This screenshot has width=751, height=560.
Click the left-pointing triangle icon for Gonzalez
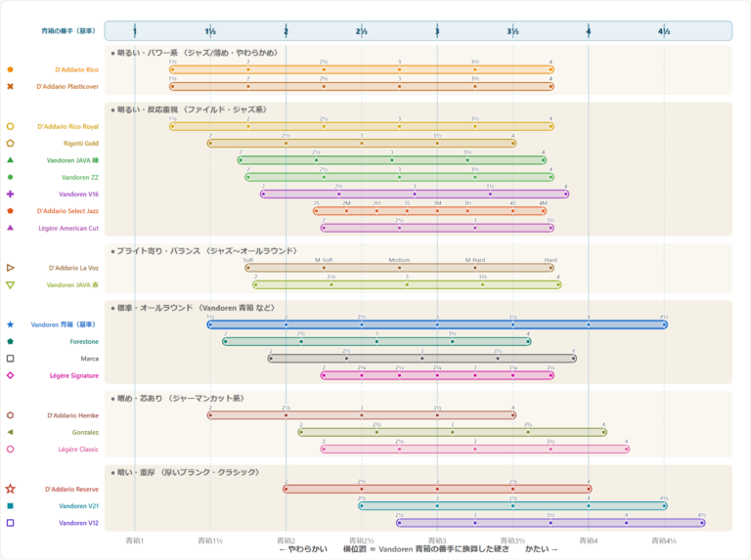click(10, 432)
